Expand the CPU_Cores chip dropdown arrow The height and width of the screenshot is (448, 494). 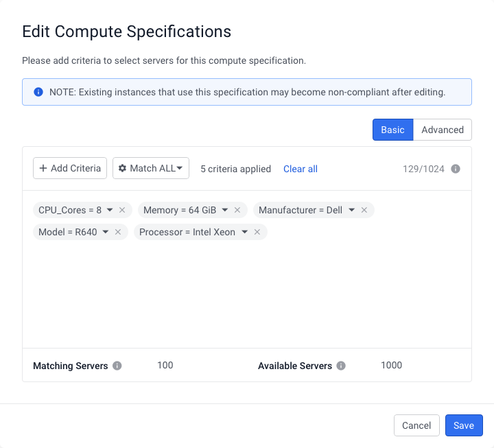(x=110, y=210)
